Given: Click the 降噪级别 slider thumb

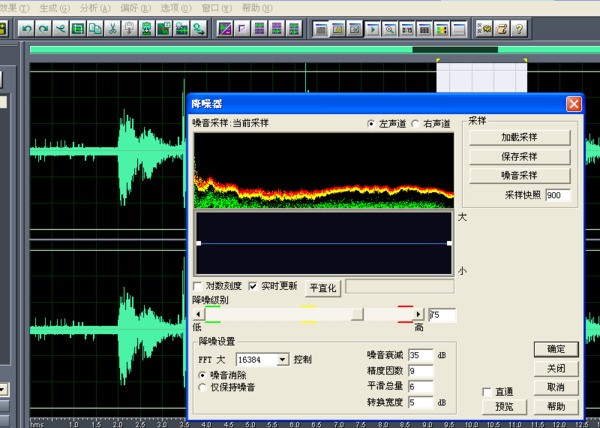Looking at the screenshot, I should (x=357, y=314).
